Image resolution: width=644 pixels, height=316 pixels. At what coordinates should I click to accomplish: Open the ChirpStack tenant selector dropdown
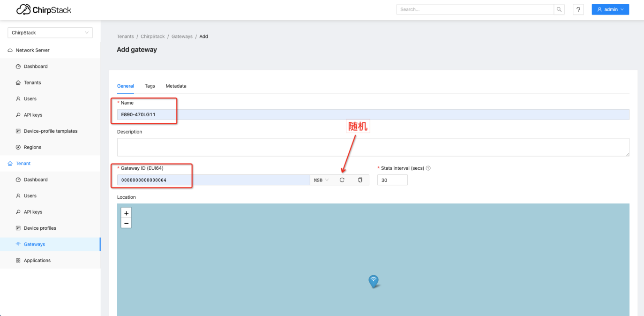50,32
